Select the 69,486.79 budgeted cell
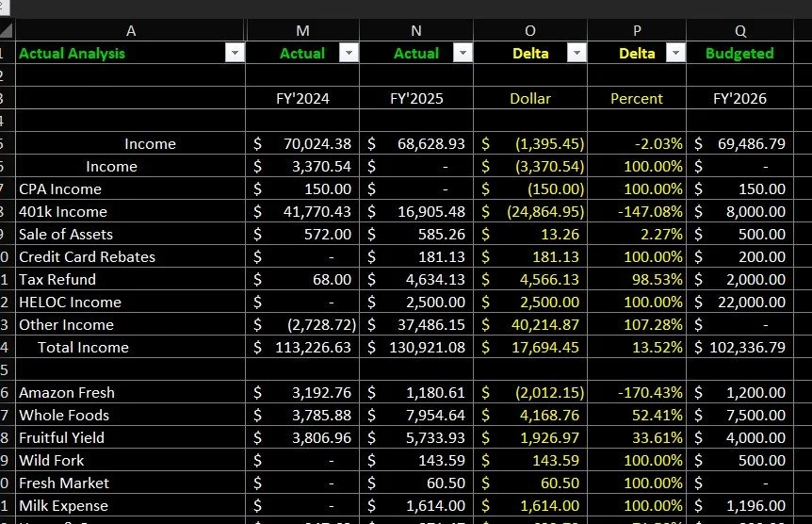Image resolution: width=812 pixels, height=524 pixels. click(x=740, y=143)
